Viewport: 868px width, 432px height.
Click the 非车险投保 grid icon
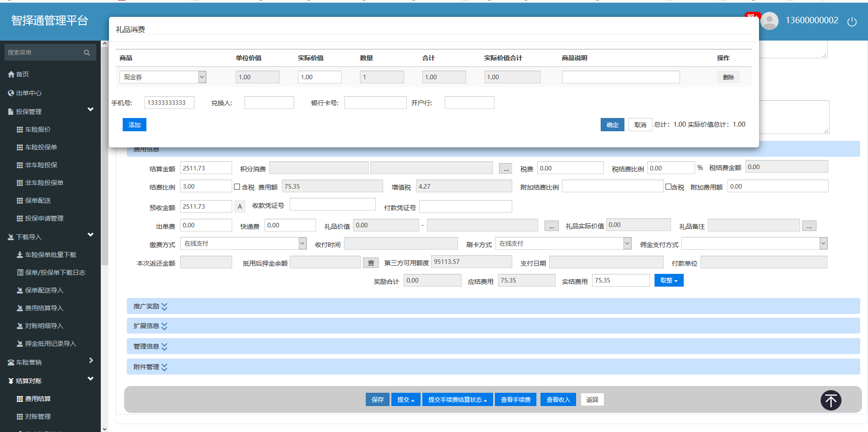(x=20, y=165)
